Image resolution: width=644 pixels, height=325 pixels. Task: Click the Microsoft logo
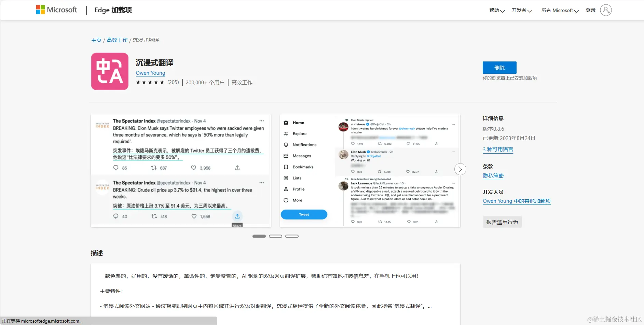pyautogui.click(x=56, y=10)
